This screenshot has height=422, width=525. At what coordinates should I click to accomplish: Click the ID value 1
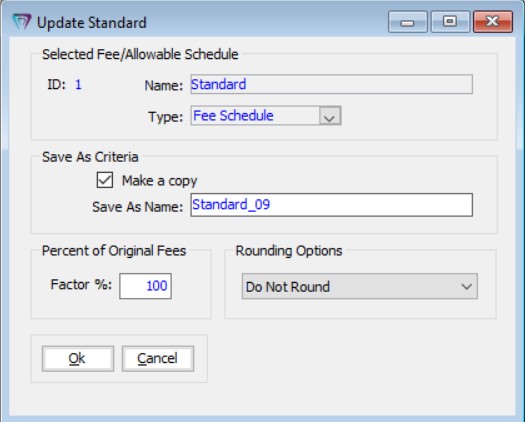[78, 84]
